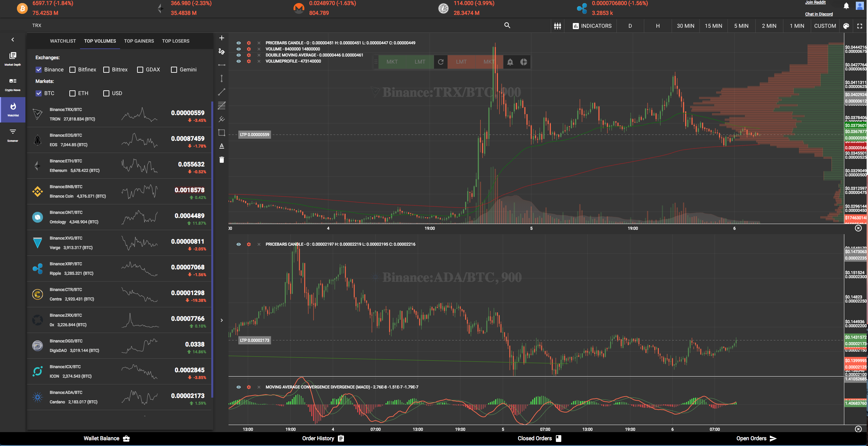
Task: Switch to the TOP GAINERS tab
Action: [139, 41]
